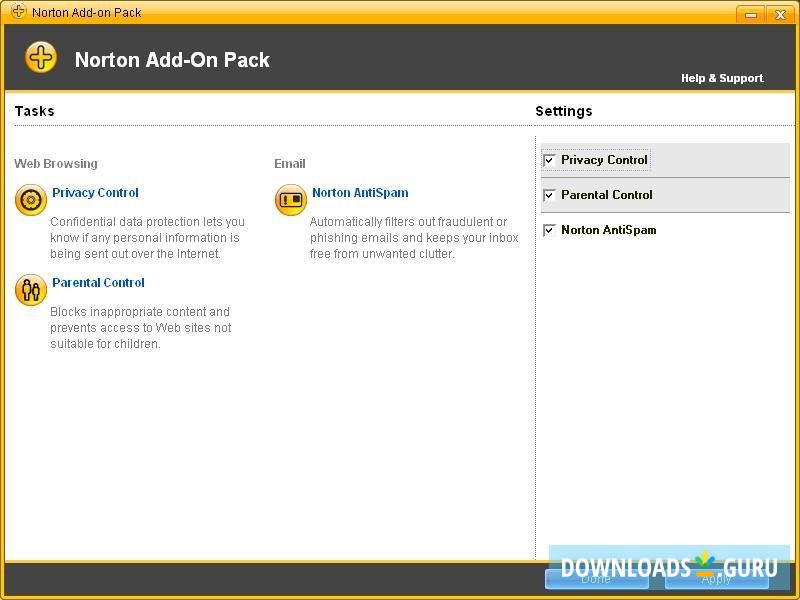Screen dimensions: 800x600
Task: Click the 'Blocks inappropriate content' description text
Action: [x=141, y=328]
